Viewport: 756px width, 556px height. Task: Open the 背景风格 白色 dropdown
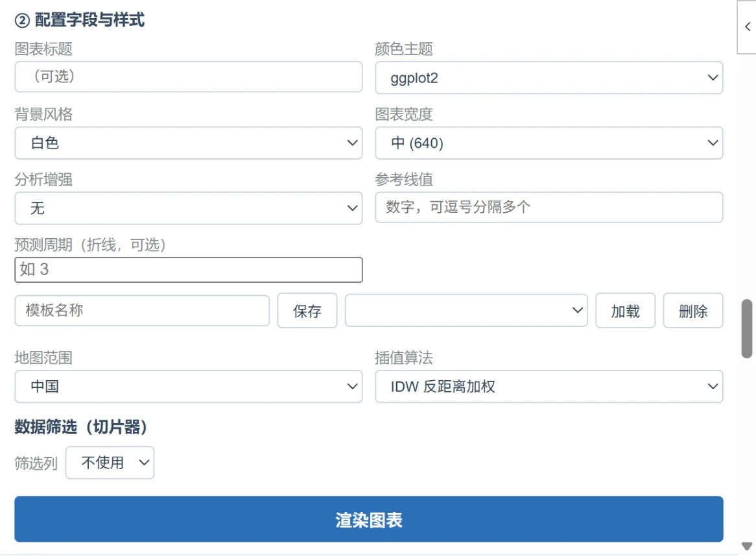189,143
